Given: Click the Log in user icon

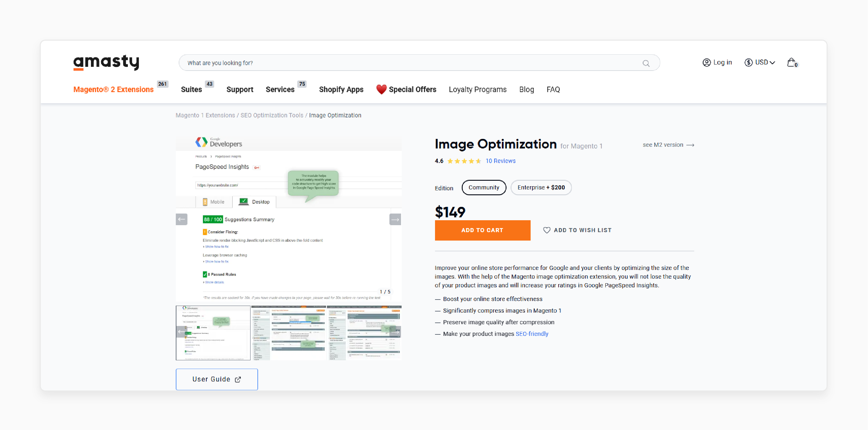Looking at the screenshot, I should [x=706, y=63].
